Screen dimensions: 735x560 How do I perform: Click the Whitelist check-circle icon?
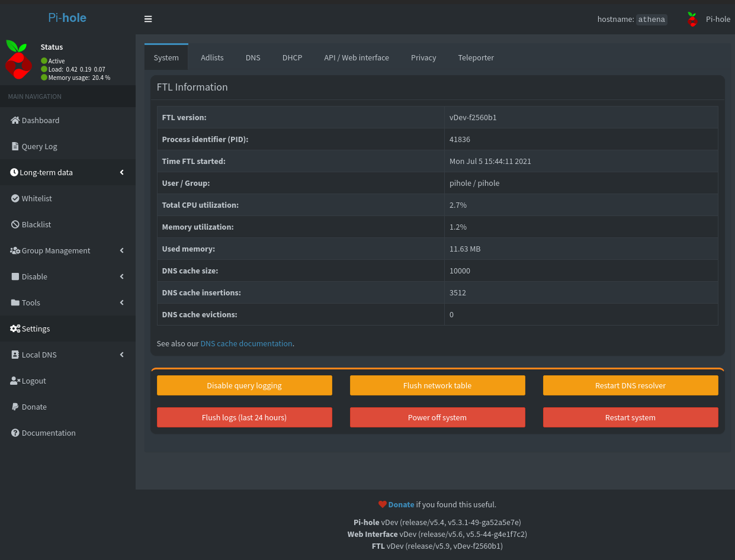(x=16, y=198)
